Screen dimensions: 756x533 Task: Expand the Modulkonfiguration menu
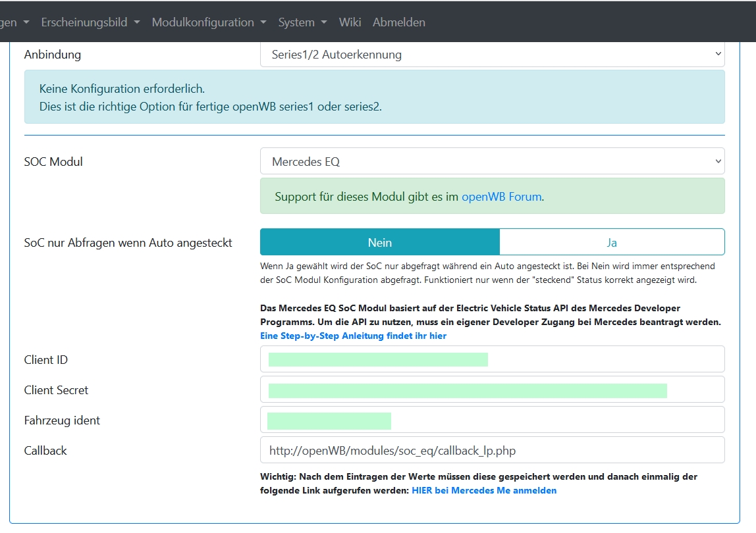209,22
